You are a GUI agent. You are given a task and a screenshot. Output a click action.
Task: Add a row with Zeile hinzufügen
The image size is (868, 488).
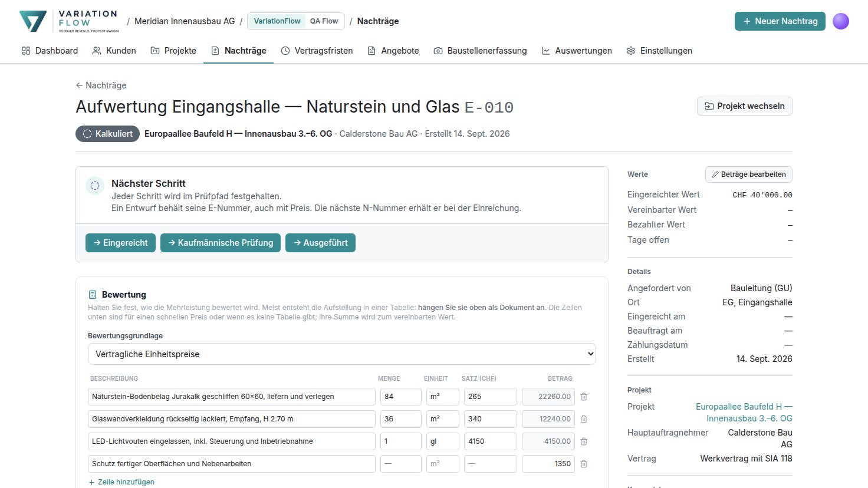click(121, 482)
